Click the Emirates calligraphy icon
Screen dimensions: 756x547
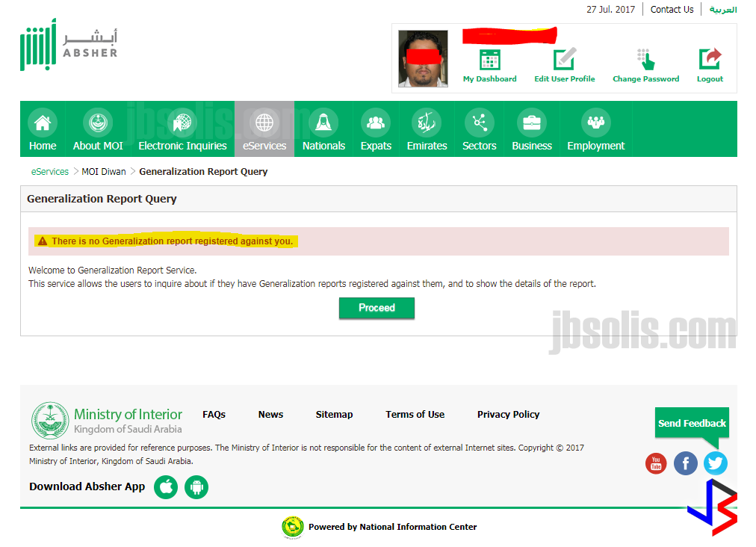(427, 123)
